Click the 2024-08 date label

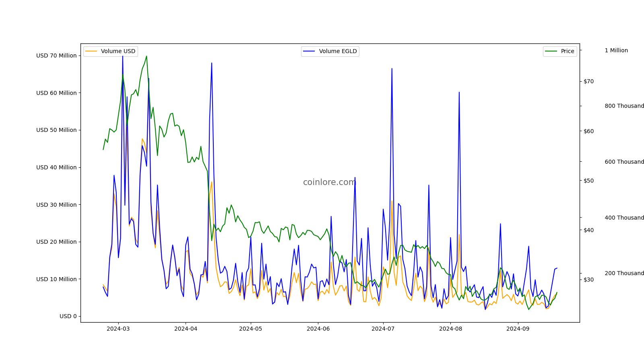450,329
